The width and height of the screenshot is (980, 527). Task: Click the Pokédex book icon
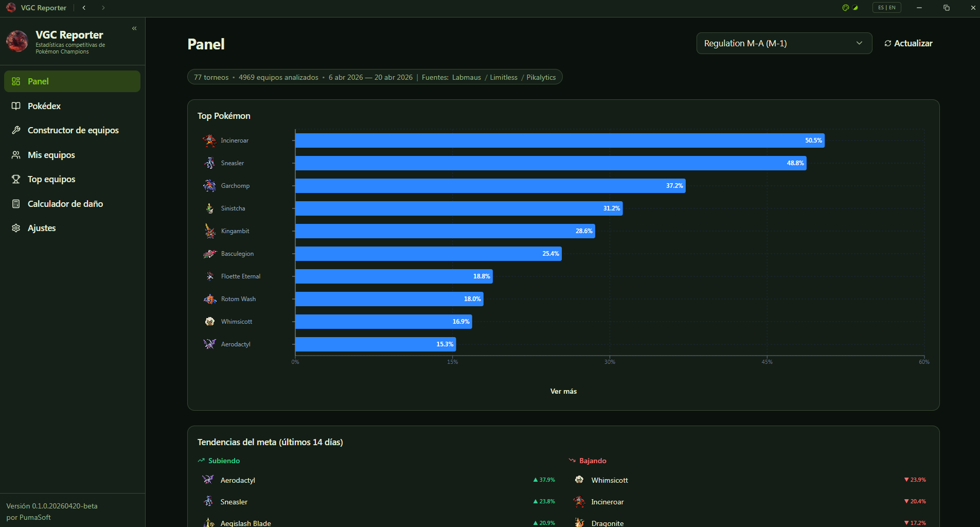[x=16, y=106]
